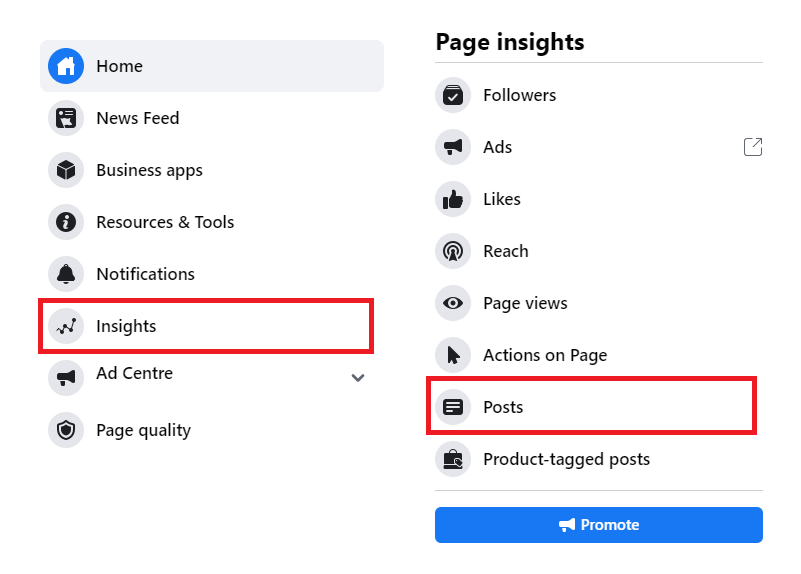Expand the Ad Centre chevron
The width and height of the screenshot is (801, 574).
pyautogui.click(x=358, y=378)
